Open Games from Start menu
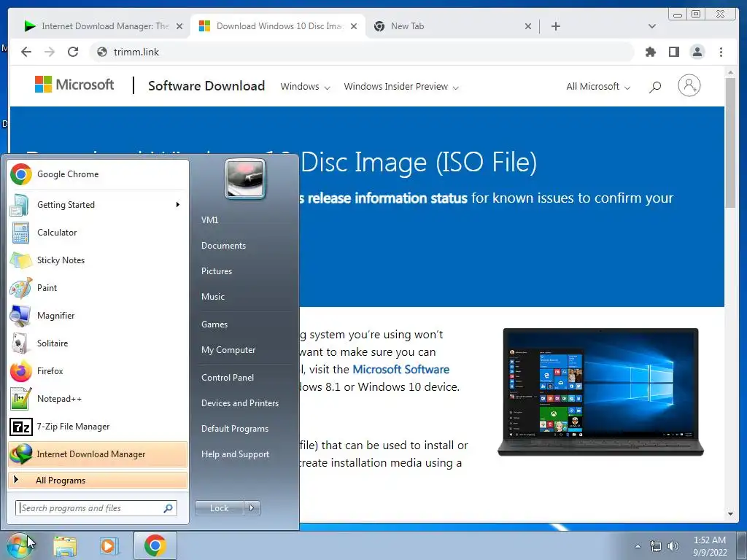Viewport: 747px width, 560px height. coord(244,324)
